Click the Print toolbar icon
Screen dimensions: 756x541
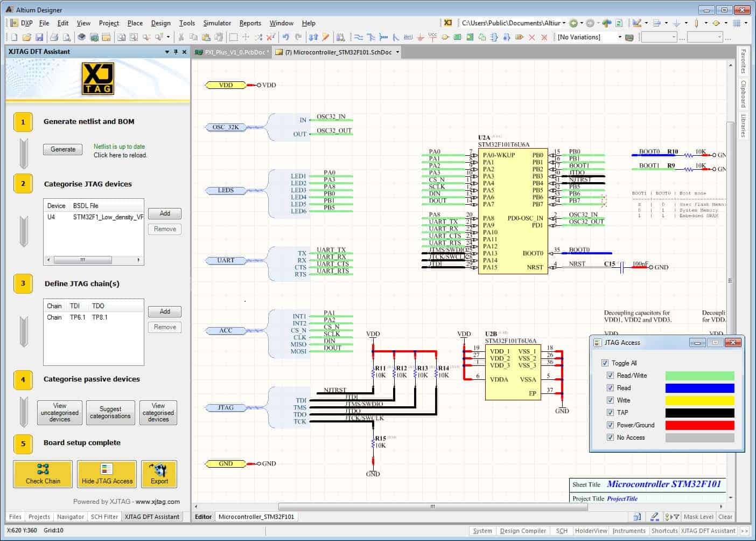(54, 37)
